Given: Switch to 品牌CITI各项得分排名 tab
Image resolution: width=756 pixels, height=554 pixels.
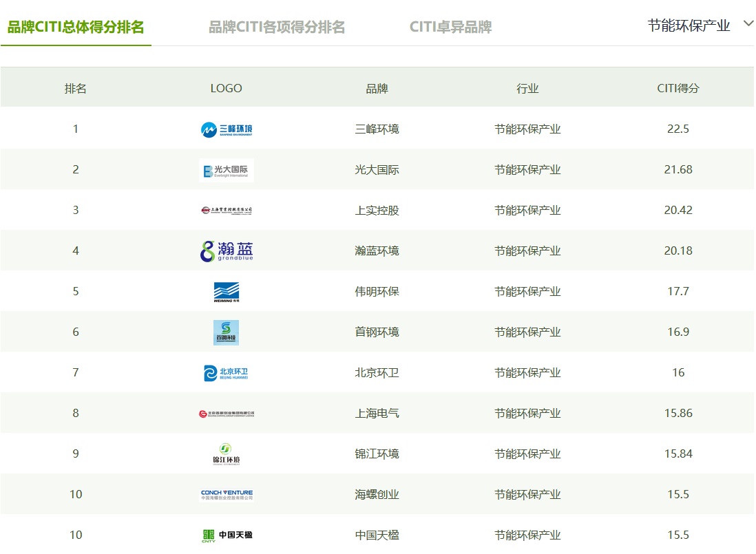Looking at the screenshot, I should click(277, 28).
